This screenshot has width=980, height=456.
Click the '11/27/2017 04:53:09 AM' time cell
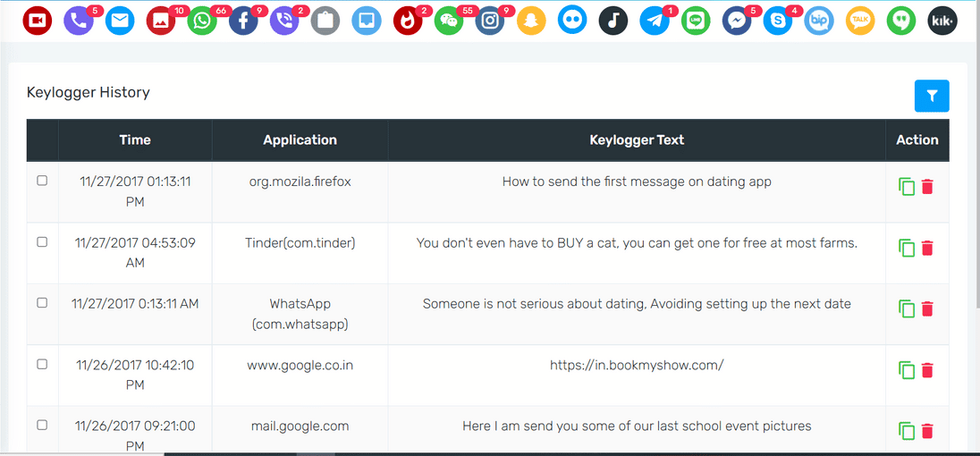click(135, 253)
